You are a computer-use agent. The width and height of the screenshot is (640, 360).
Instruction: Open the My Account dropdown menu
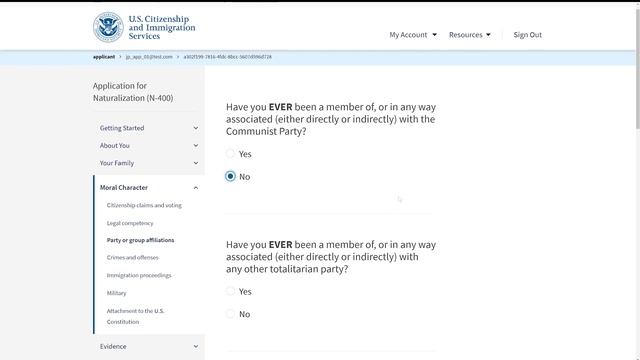click(x=413, y=35)
